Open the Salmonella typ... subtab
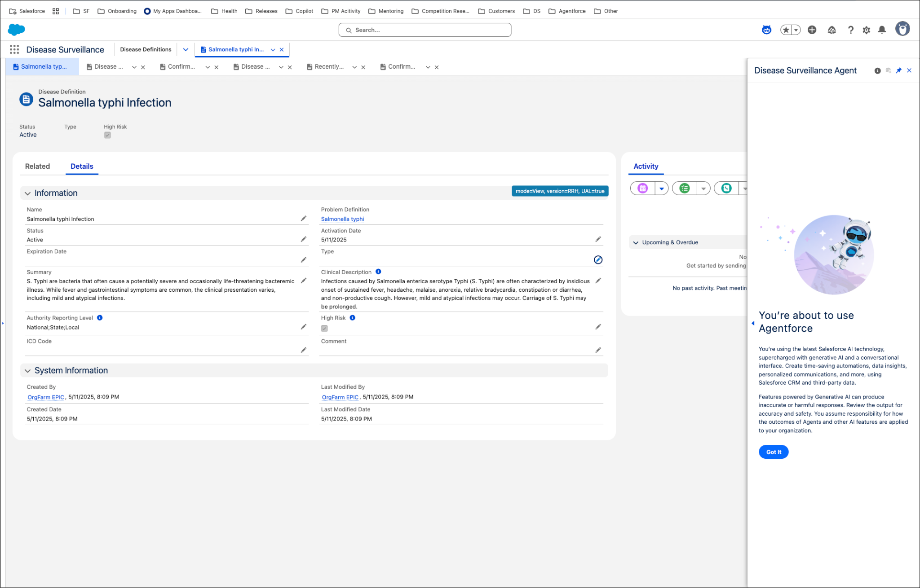 pyautogui.click(x=42, y=66)
